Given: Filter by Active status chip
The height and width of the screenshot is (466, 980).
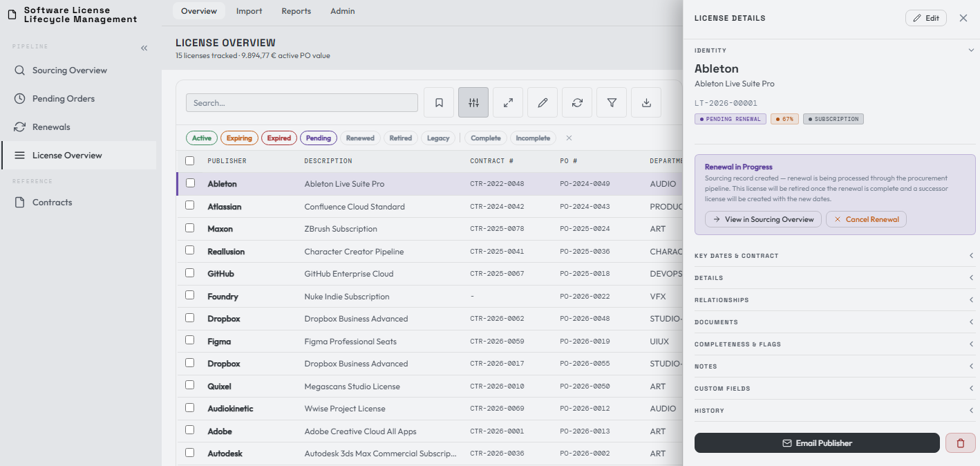Looking at the screenshot, I should click(x=202, y=138).
